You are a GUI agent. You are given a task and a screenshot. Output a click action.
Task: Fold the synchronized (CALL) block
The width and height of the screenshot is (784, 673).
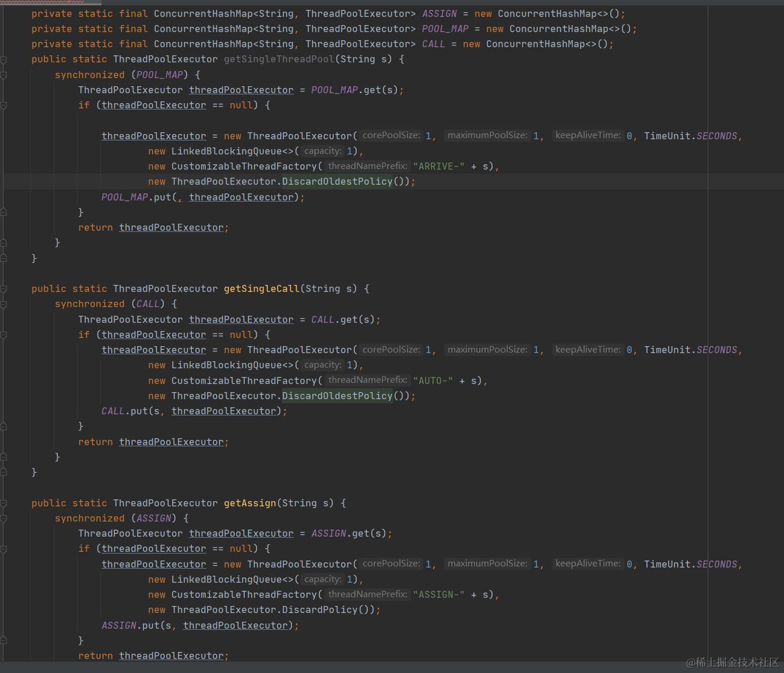(x=3, y=304)
